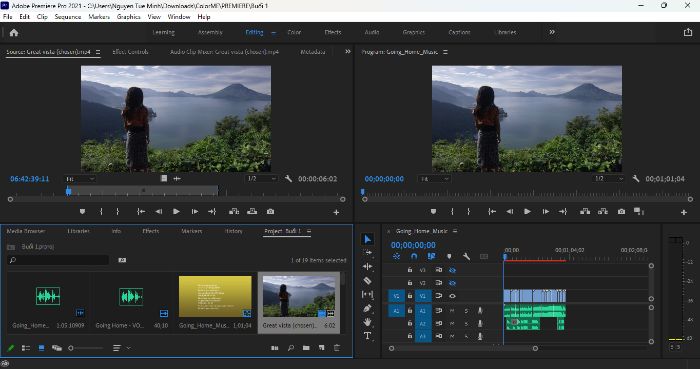Toggle track lock on V1
Image resolution: width=700 pixels, height=369 pixels.
click(410, 296)
